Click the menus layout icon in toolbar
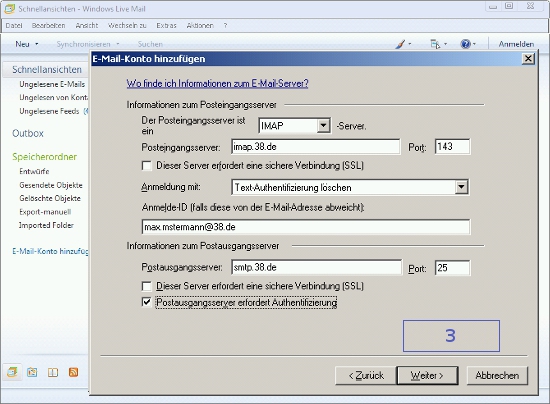Image resolution: width=550 pixels, height=404 pixels. 435,44
